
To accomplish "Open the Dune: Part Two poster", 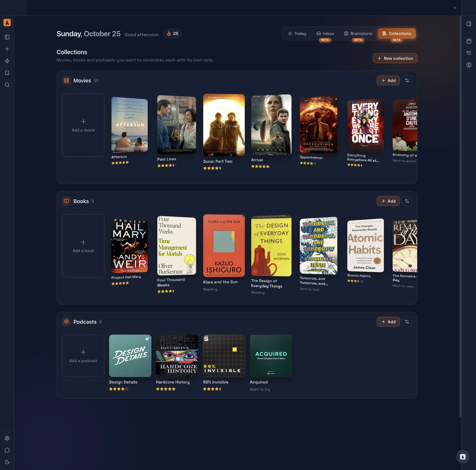I will (224, 125).
